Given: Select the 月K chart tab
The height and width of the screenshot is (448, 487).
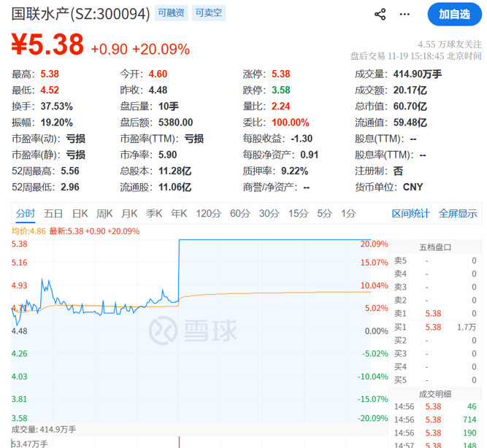Looking at the screenshot, I should [129, 213].
